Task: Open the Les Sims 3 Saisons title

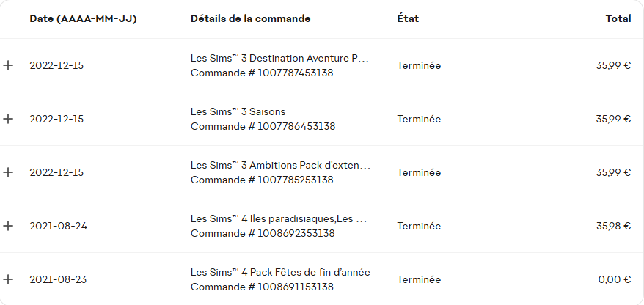Action: (x=238, y=111)
